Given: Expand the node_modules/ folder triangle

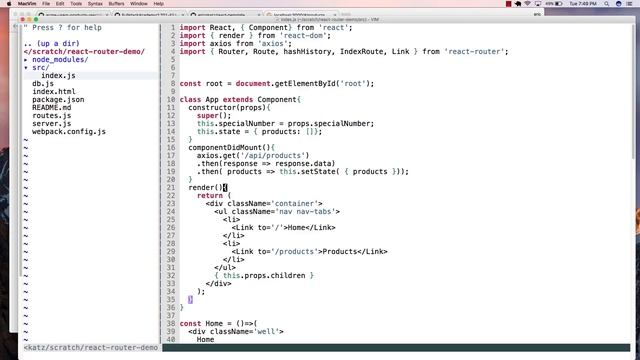Looking at the screenshot, I should coord(26,60).
